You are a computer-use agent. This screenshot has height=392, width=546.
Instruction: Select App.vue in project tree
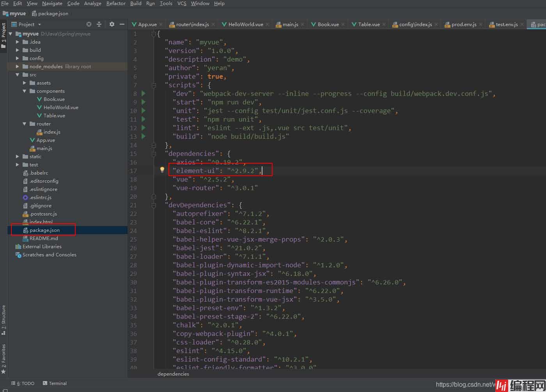[x=43, y=140]
